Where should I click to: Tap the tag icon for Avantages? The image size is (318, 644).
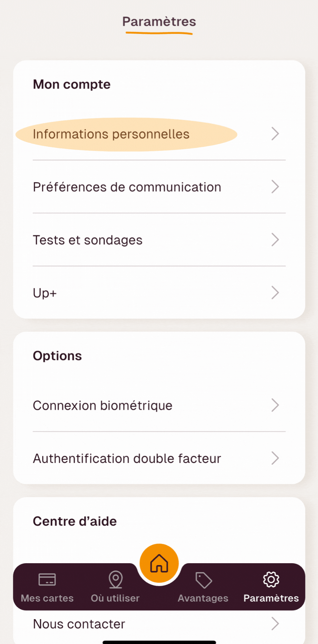tap(204, 580)
